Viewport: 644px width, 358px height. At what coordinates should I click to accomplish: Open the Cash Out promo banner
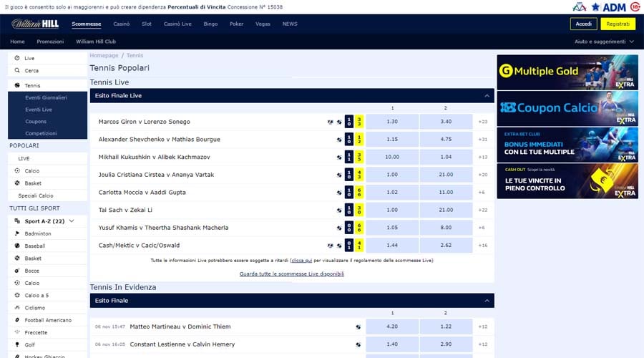tap(567, 181)
